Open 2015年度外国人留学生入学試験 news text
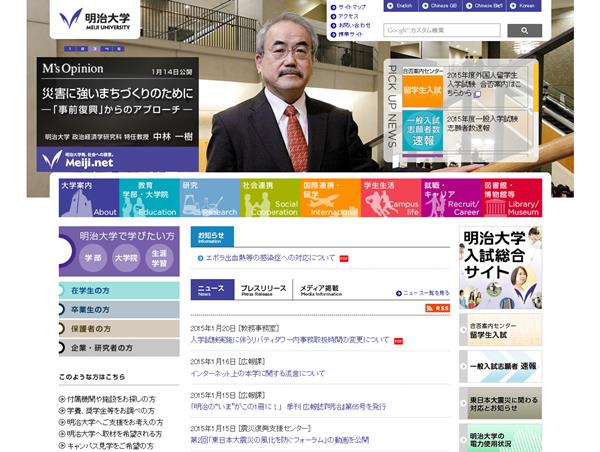This screenshot has width=600, height=452. click(x=484, y=84)
